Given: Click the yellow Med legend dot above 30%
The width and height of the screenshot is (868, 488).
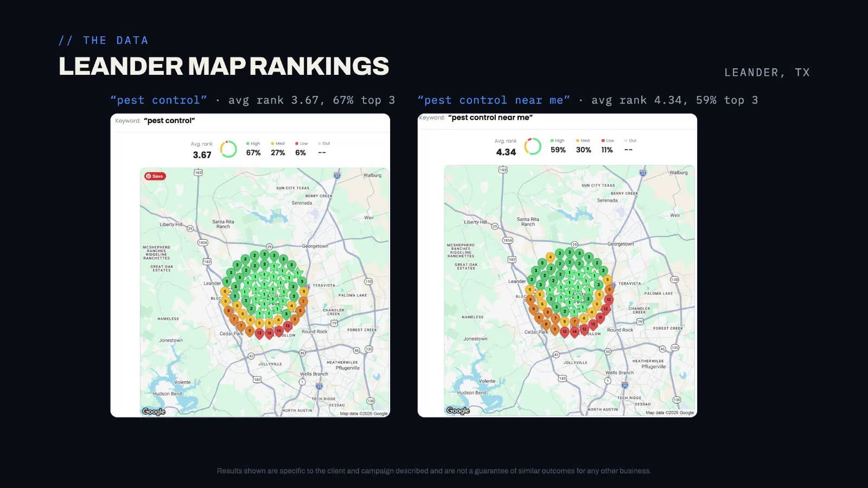Looking at the screenshot, I should (578, 140).
